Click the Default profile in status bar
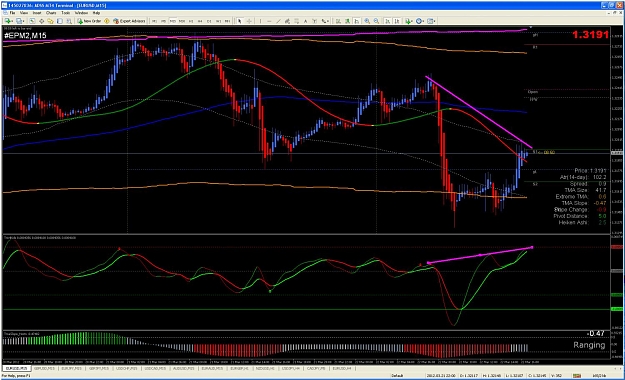Viewport: 625px width, 380px height. click(x=397, y=376)
